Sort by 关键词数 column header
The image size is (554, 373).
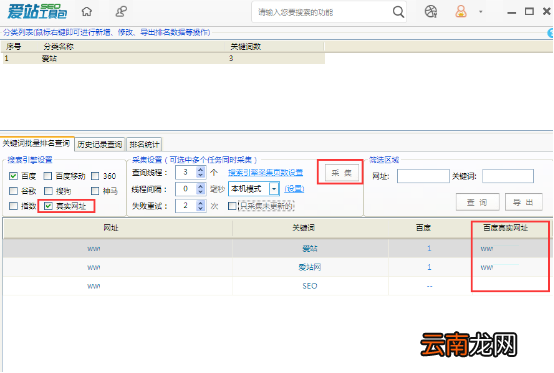pyautogui.click(x=246, y=47)
